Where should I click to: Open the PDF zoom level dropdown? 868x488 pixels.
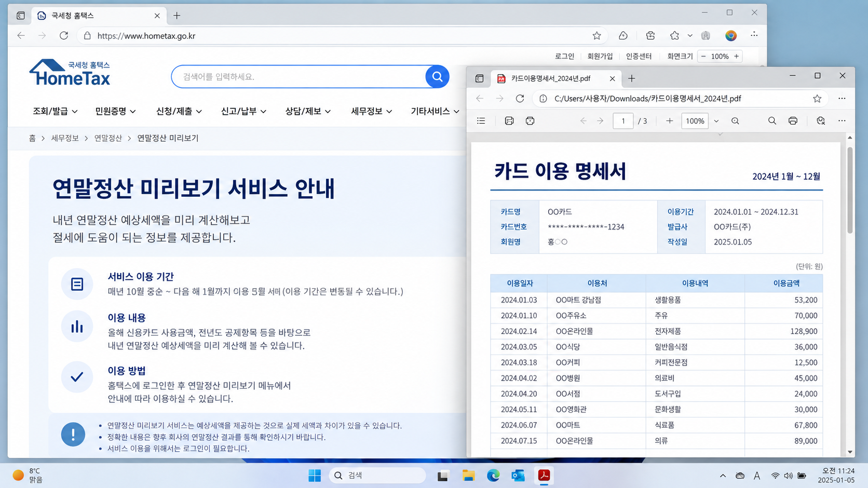click(716, 121)
